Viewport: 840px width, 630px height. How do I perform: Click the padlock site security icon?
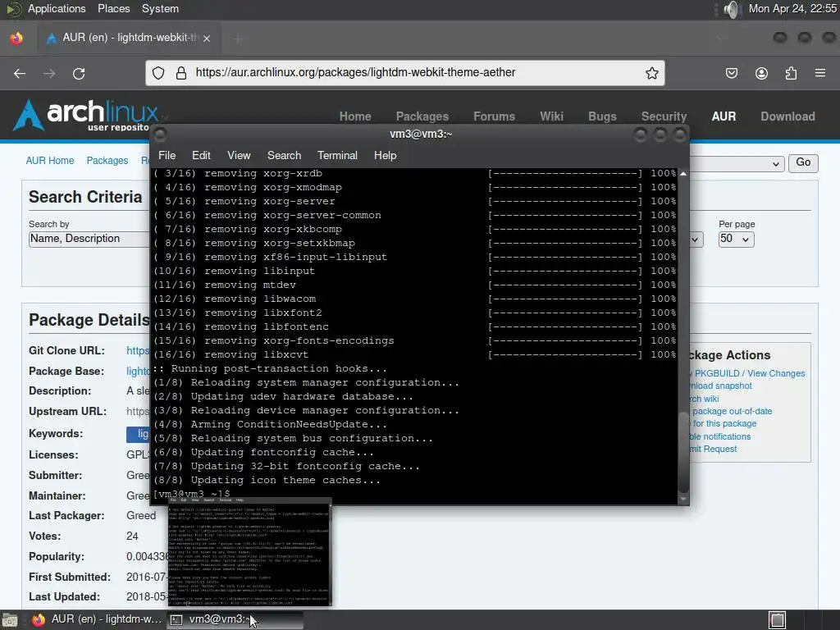click(181, 73)
